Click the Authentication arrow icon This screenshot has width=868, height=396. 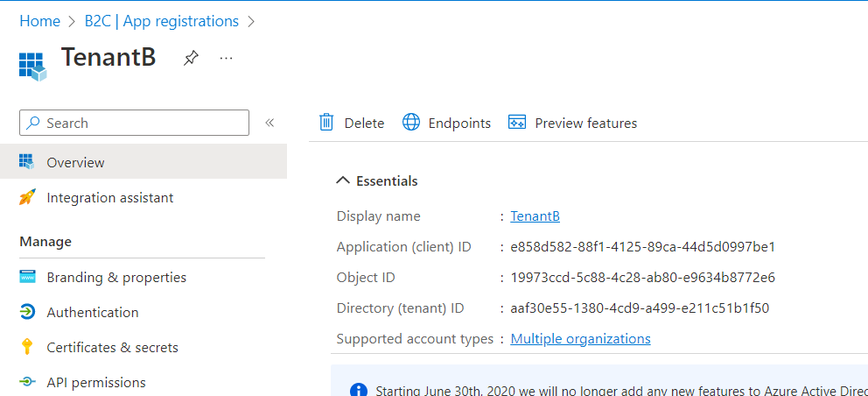27,312
